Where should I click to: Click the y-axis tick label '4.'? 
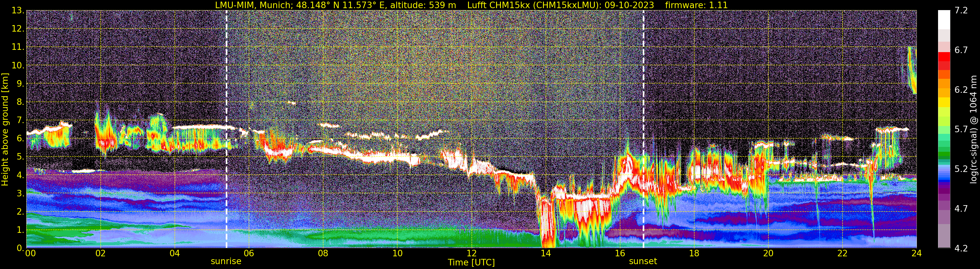point(20,175)
